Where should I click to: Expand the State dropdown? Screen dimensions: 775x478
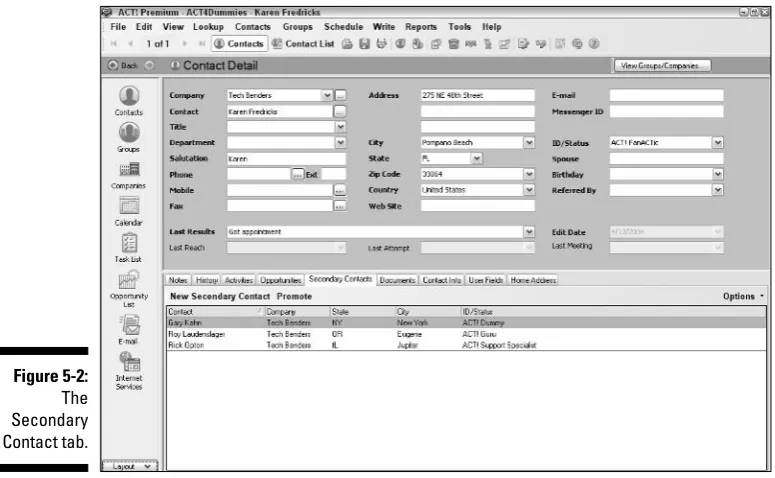[x=476, y=159]
